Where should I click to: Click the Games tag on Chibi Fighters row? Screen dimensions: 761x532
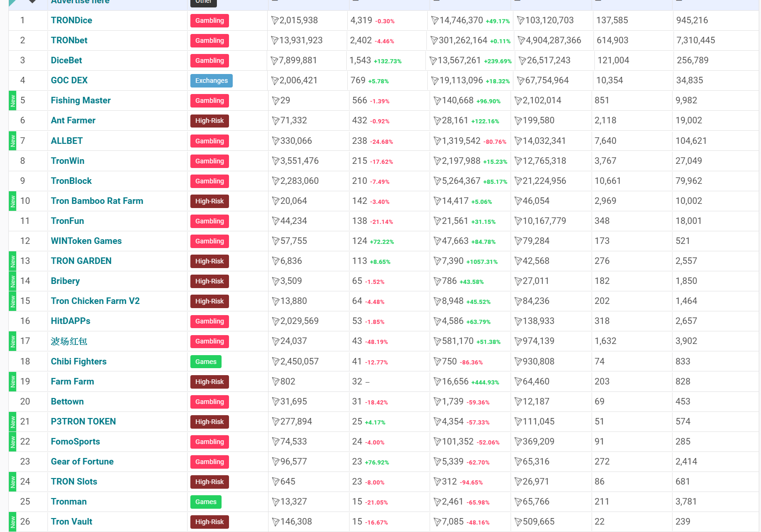[x=206, y=362]
